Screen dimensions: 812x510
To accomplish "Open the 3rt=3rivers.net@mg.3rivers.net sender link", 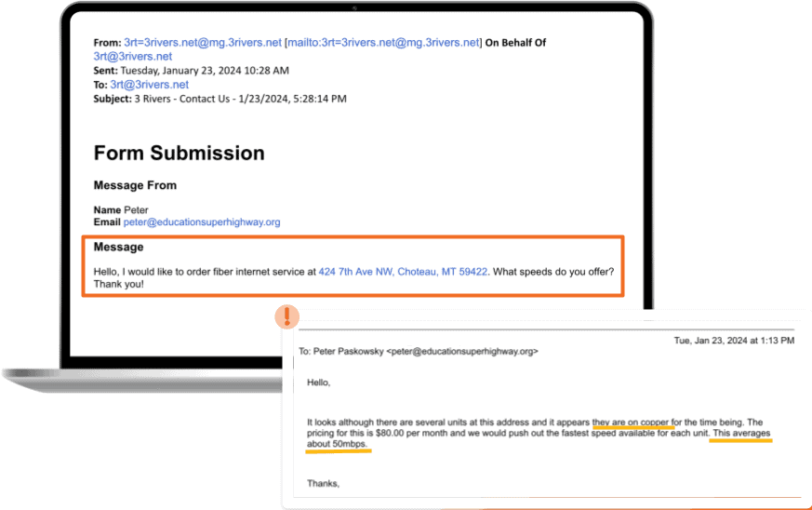I will pyautogui.click(x=203, y=43).
